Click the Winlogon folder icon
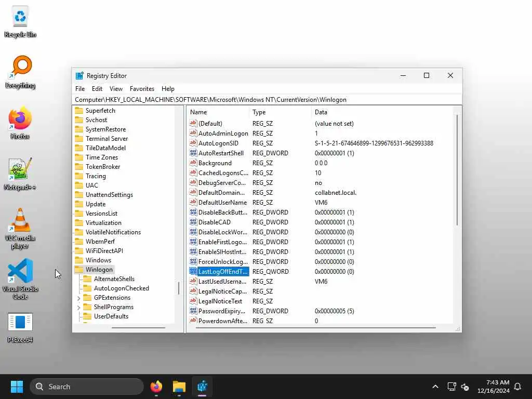 (79, 269)
